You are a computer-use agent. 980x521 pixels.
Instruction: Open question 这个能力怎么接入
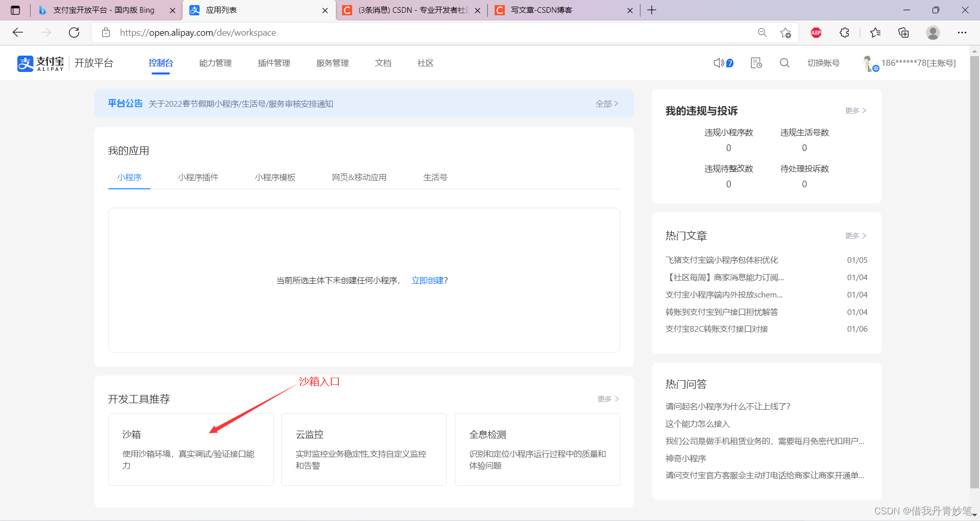698,424
